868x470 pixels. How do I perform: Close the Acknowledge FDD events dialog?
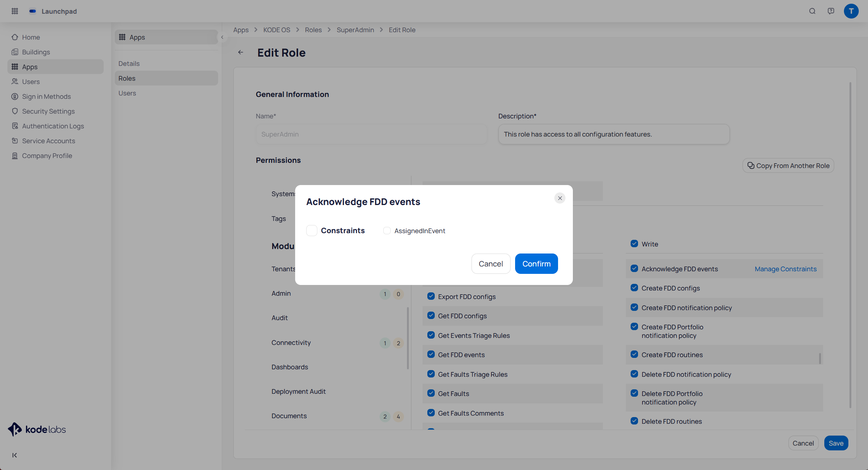[560, 198]
